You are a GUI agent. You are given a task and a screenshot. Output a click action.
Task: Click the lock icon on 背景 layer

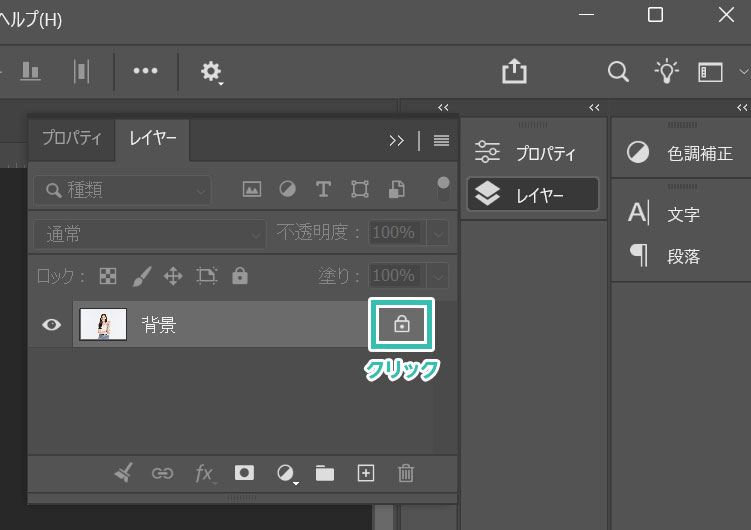coord(402,324)
